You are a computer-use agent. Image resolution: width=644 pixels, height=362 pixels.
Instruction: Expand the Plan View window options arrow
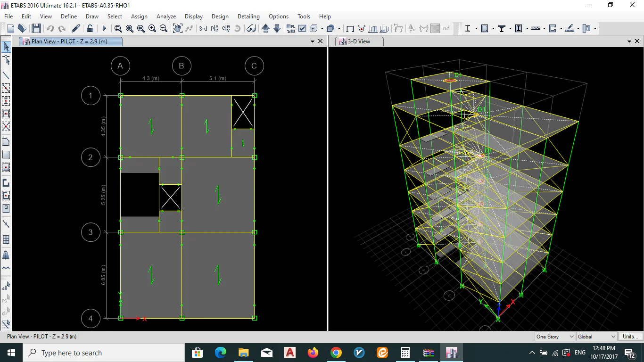312,41
